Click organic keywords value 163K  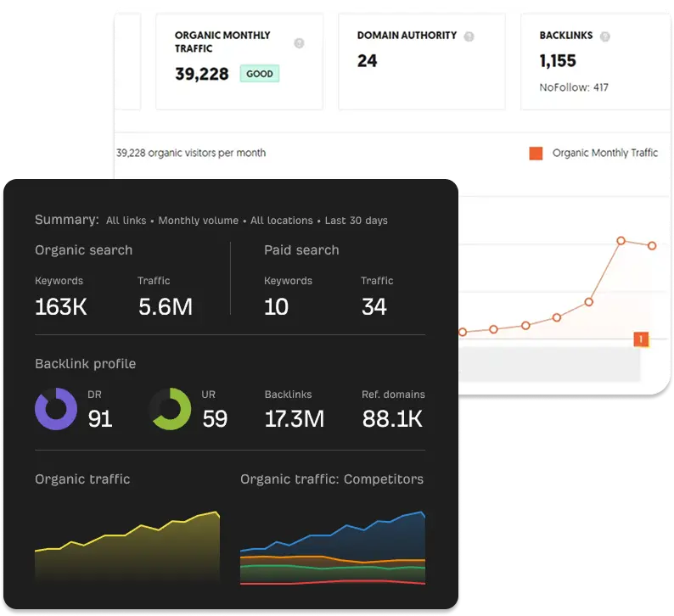point(61,306)
